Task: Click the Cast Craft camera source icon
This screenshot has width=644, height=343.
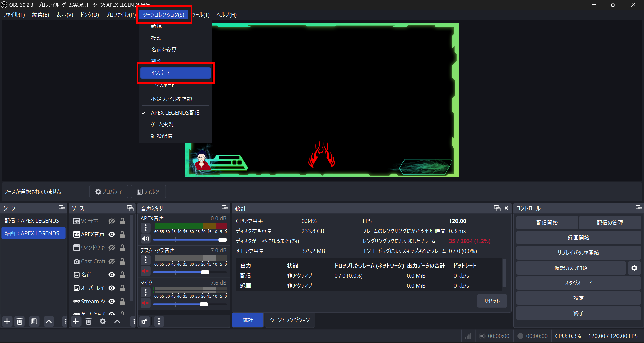Action: [77, 261]
